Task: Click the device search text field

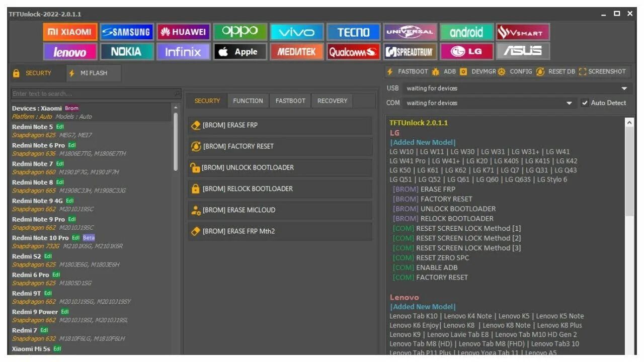Action: click(92, 94)
